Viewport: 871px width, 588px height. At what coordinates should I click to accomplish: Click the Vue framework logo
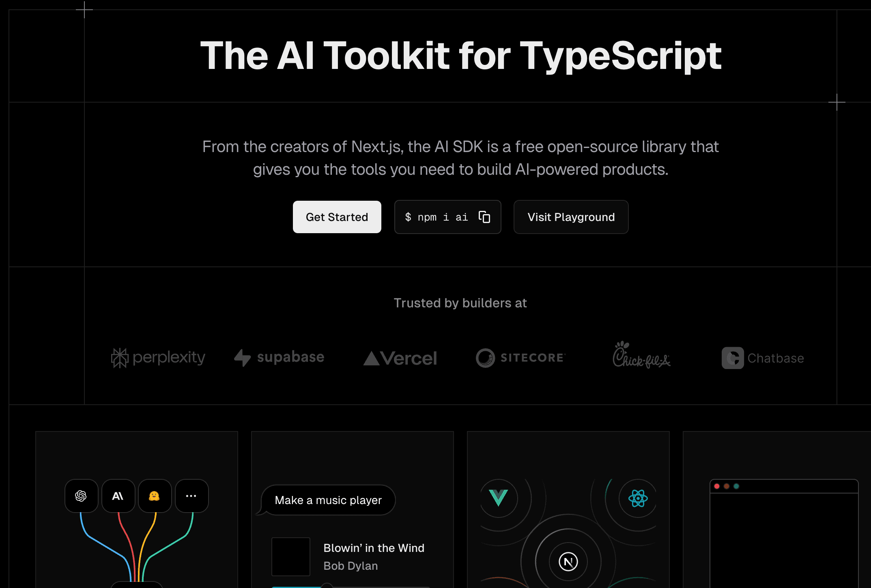point(499,498)
